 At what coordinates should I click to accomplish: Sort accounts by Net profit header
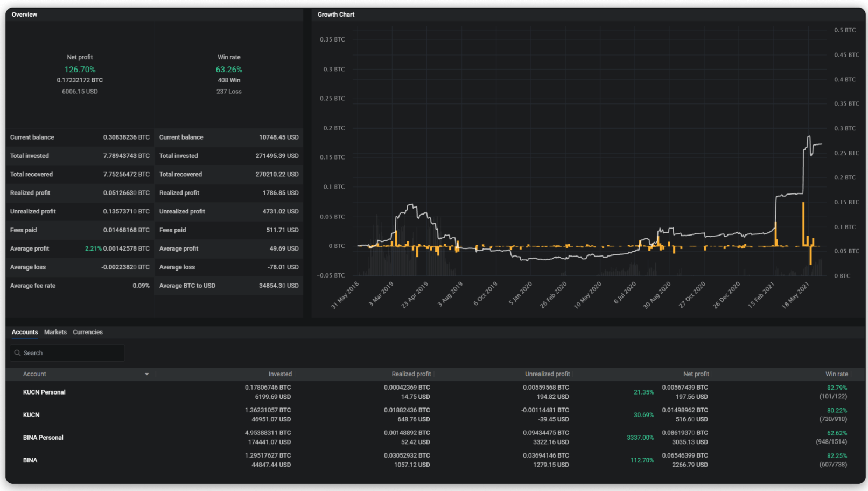tap(696, 374)
